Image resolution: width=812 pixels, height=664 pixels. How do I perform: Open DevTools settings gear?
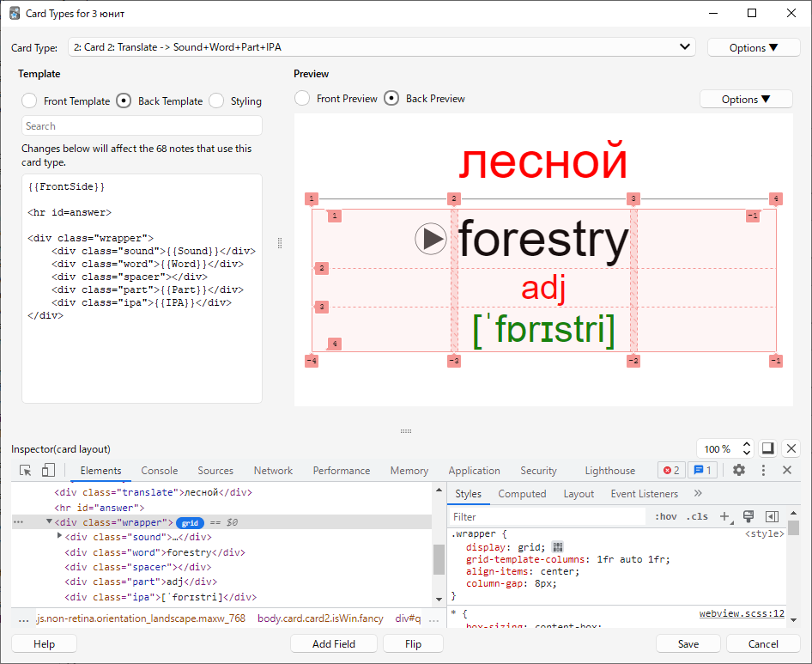tap(738, 470)
